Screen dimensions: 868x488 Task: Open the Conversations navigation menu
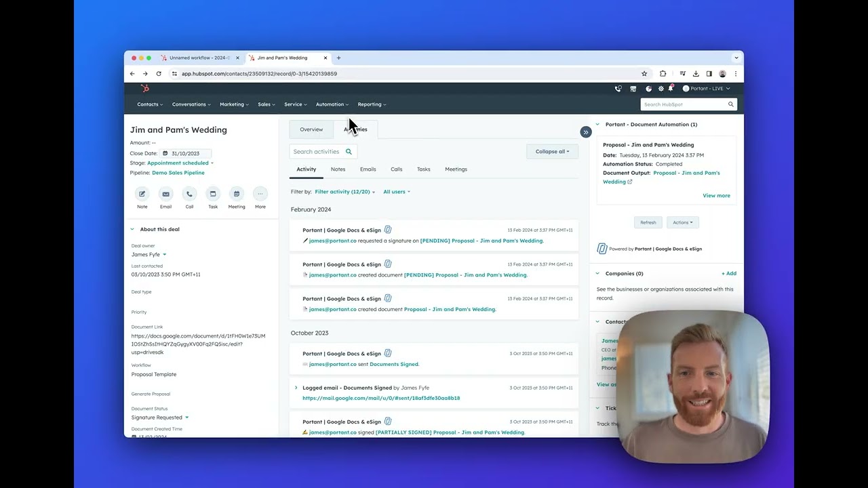point(191,104)
